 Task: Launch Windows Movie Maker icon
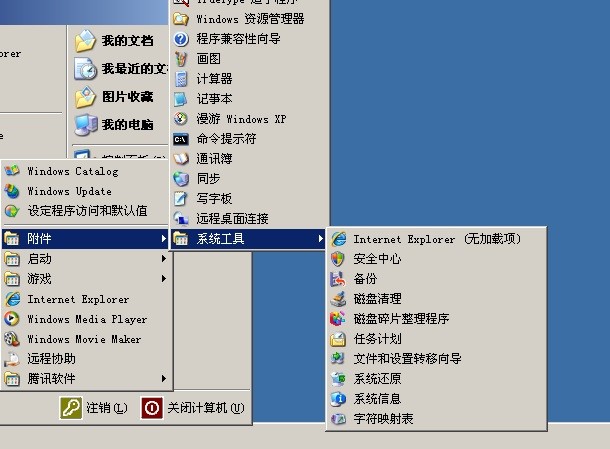coord(12,339)
